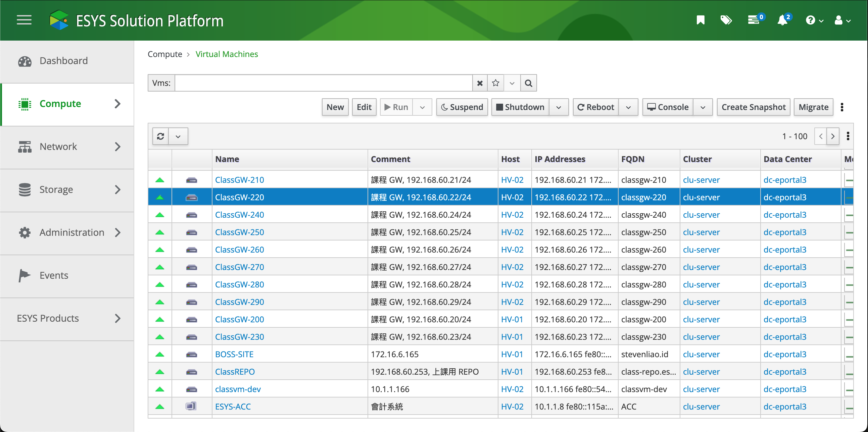
Task: Expand the Network sidebar menu
Action: click(x=67, y=147)
